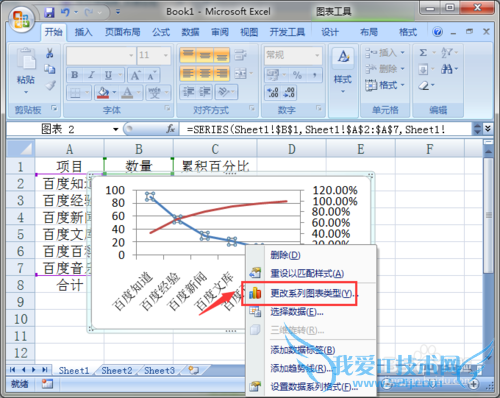Open Sort and Filter options

[x=449, y=53]
